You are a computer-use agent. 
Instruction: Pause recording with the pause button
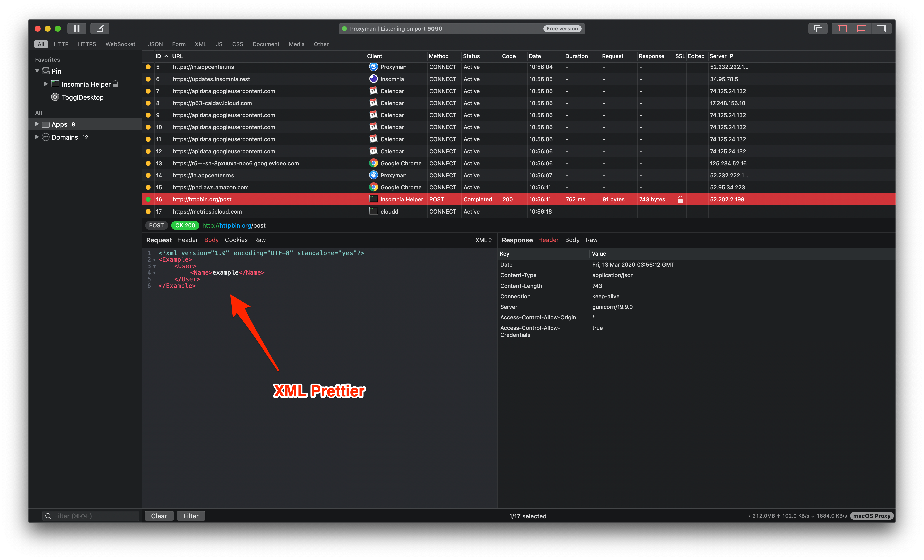(77, 29)
